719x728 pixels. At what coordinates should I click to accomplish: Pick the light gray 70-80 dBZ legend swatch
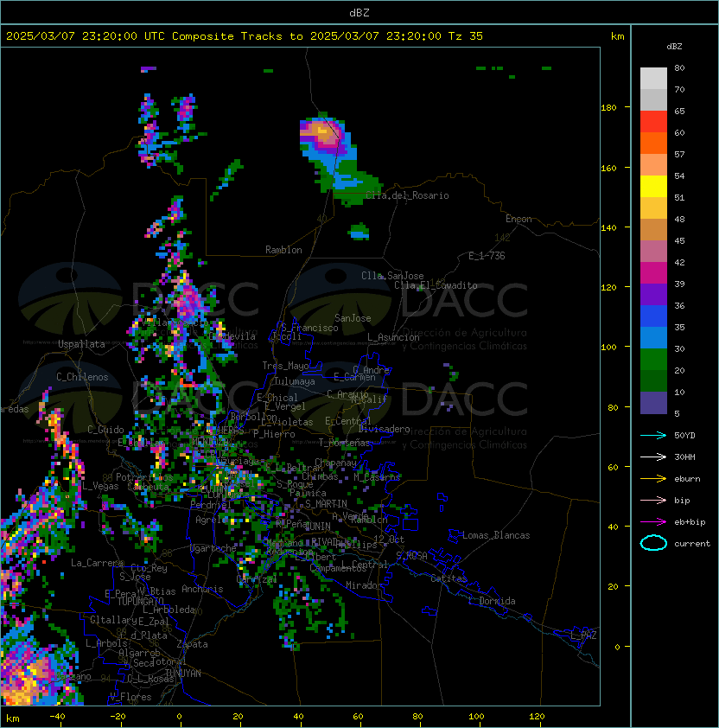(x=653, y=79)
